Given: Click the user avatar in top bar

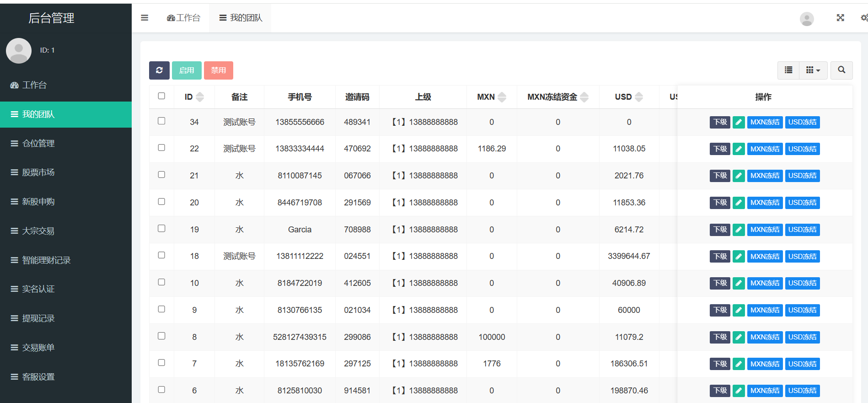Looking at the screenshot, I should tap(806, 19).
